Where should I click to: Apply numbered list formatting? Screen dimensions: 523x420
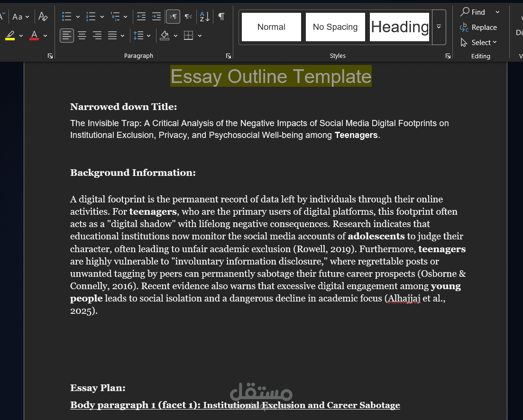92,17
